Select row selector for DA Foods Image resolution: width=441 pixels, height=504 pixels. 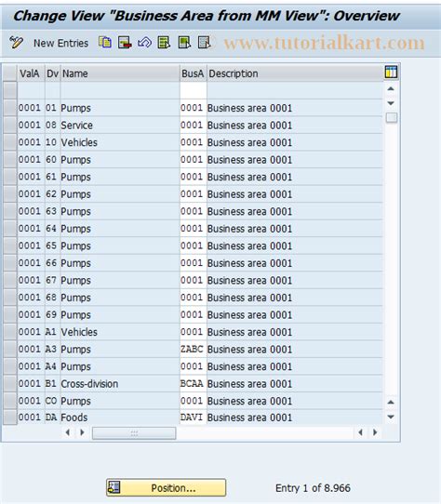[10, 418]
